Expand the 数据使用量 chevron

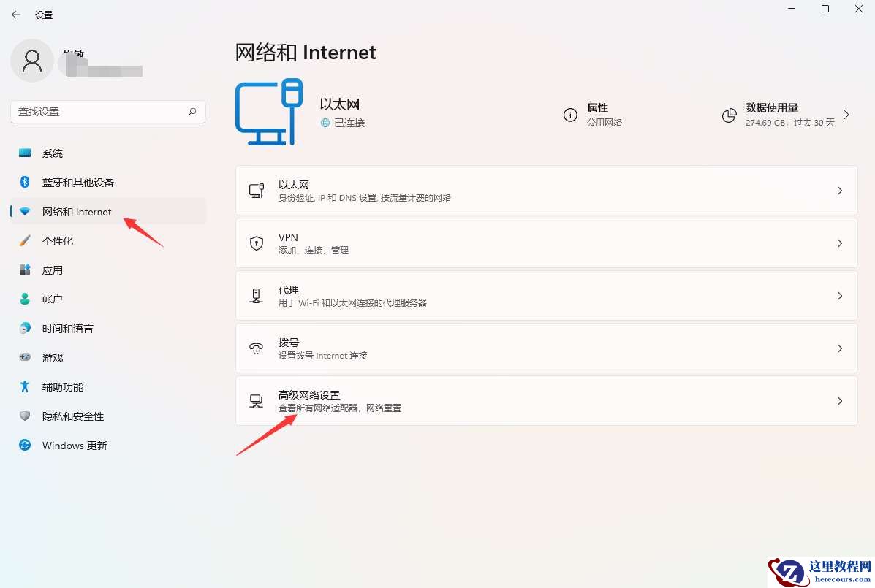846,115
